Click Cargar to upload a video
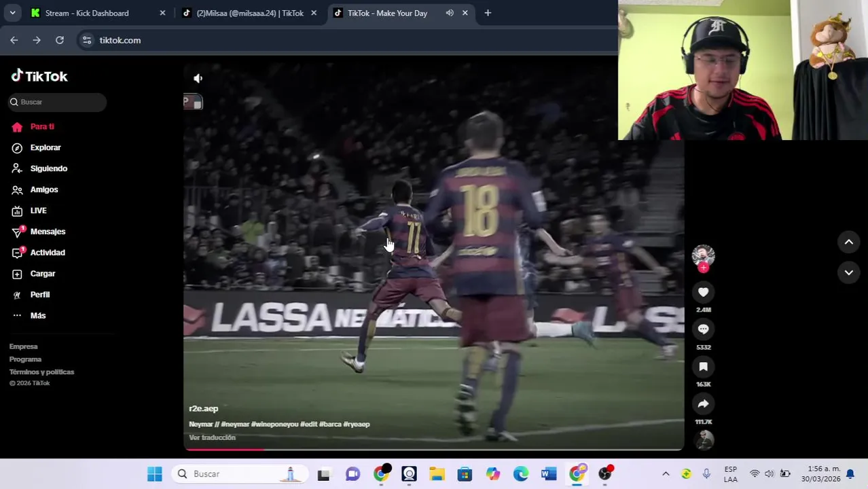Viewport: 868px width, 489px height. (43, 274)
